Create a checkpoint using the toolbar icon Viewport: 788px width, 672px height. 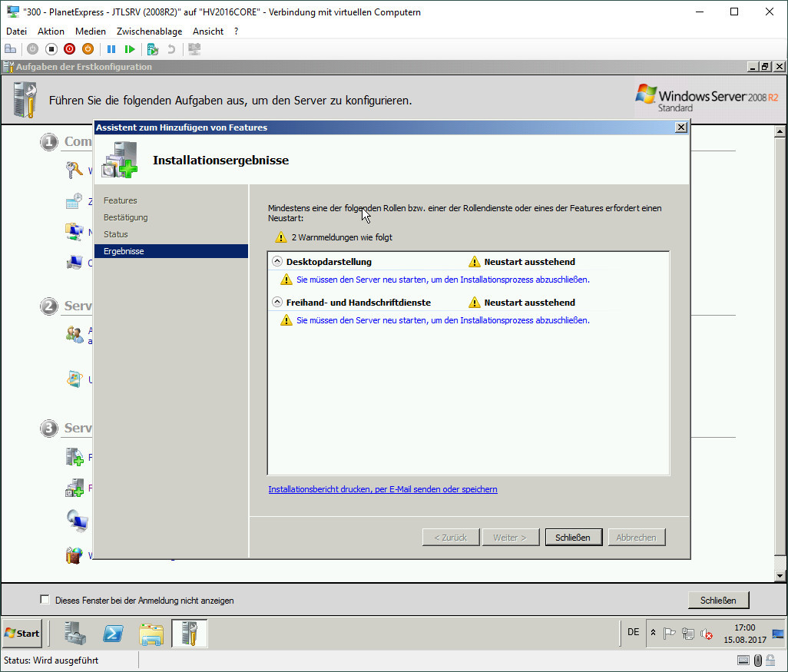click(153, 49)
